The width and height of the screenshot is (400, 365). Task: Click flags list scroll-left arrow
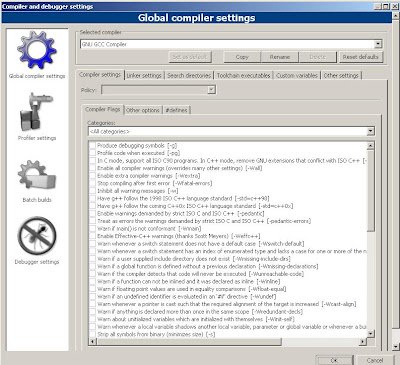[93, 342]
